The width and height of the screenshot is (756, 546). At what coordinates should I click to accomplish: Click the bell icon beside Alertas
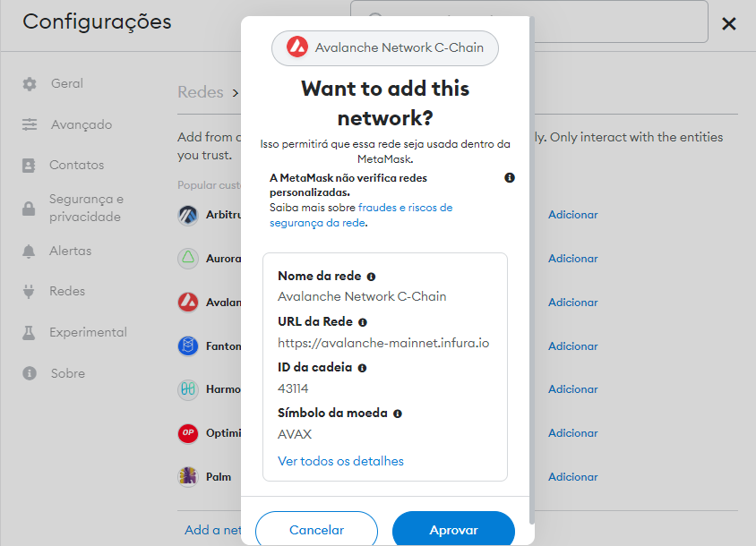pos(29,252)
